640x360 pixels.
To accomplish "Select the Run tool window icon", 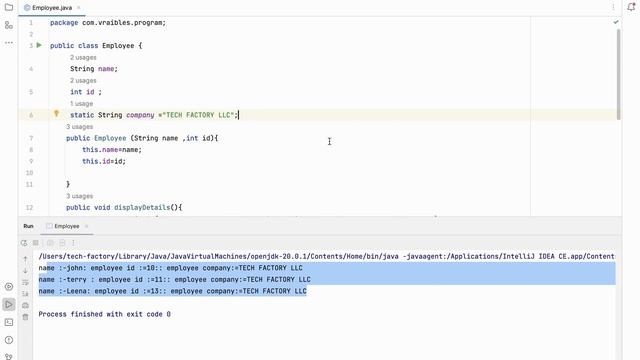I will [x=9, y=304].
